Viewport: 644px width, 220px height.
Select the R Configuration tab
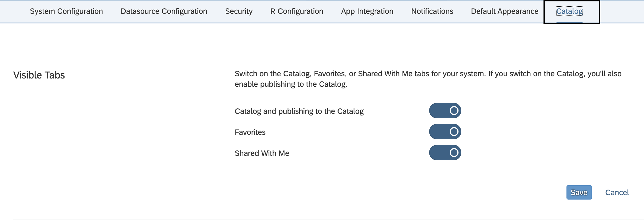(x=297, y=11)
